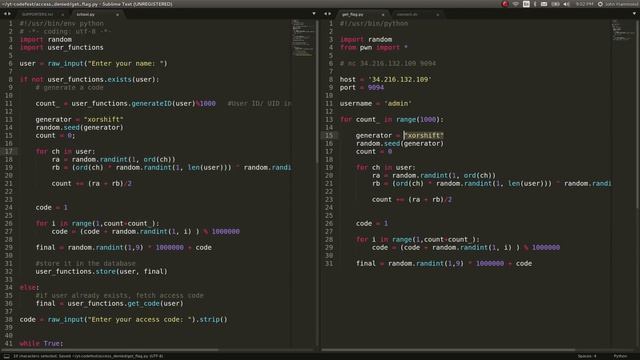Screen dimensions: 640x360
Task: Toggle the console panel icon in status bar
Action: [x=7, y=356]
